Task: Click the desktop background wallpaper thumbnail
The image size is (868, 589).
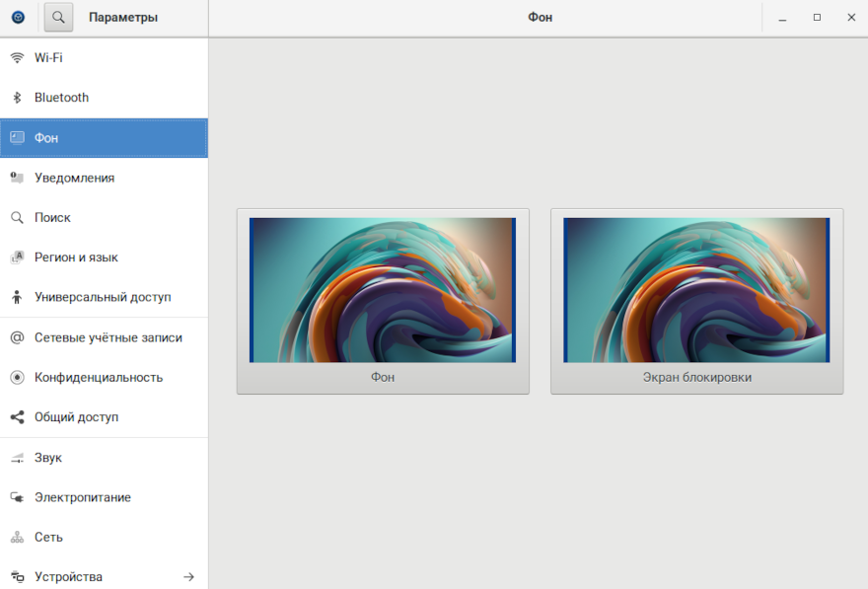Action: [383, 290]
